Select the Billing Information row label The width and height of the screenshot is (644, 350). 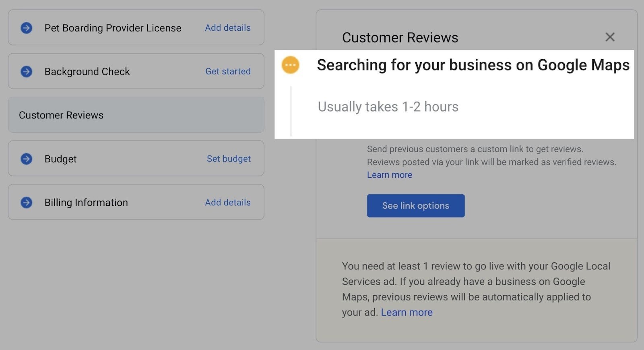click(x=86, y=202)
